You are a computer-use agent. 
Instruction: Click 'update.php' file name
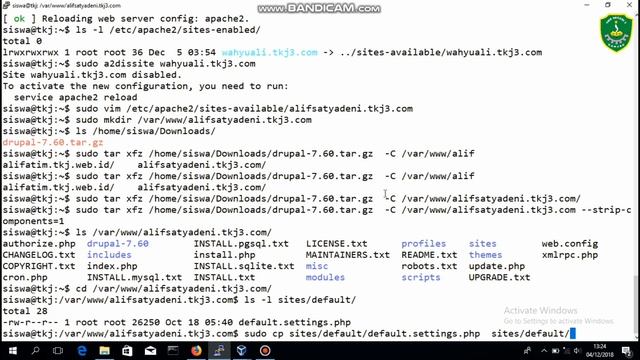(497, 266)
